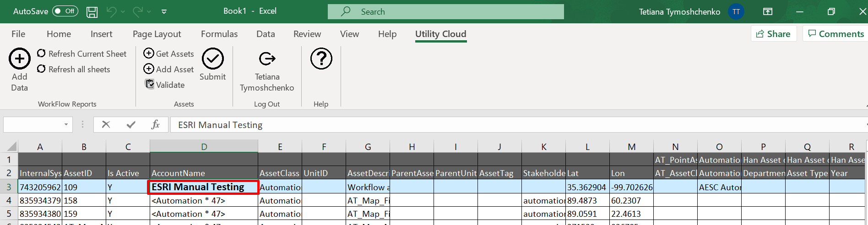Click Refresh all sheets
The height and width of the screenshot is (225, 868).
(x=74, y=70)
